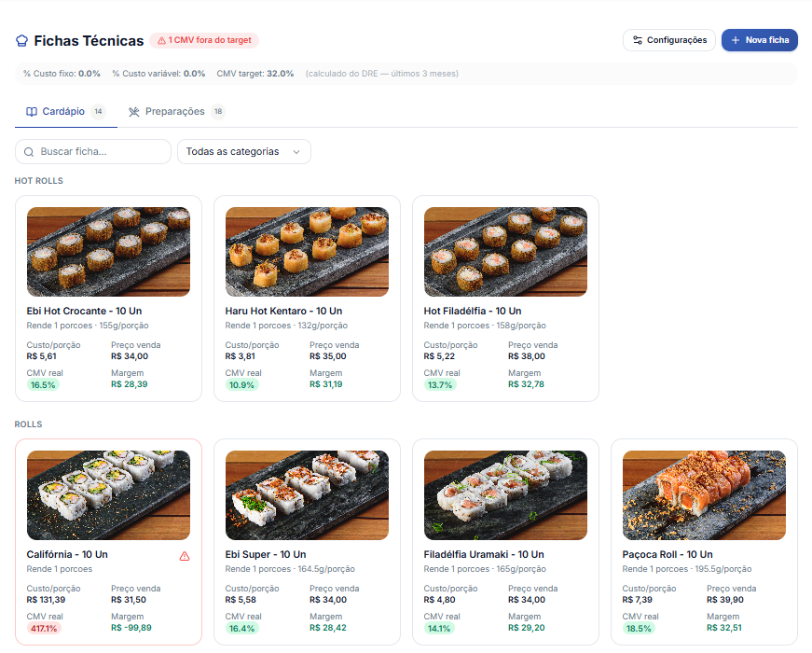Select the Haru Hot Kentaro - 10 Un title
Image resolution: width=812 pixels, height=653 pixels.
(283, 311)
